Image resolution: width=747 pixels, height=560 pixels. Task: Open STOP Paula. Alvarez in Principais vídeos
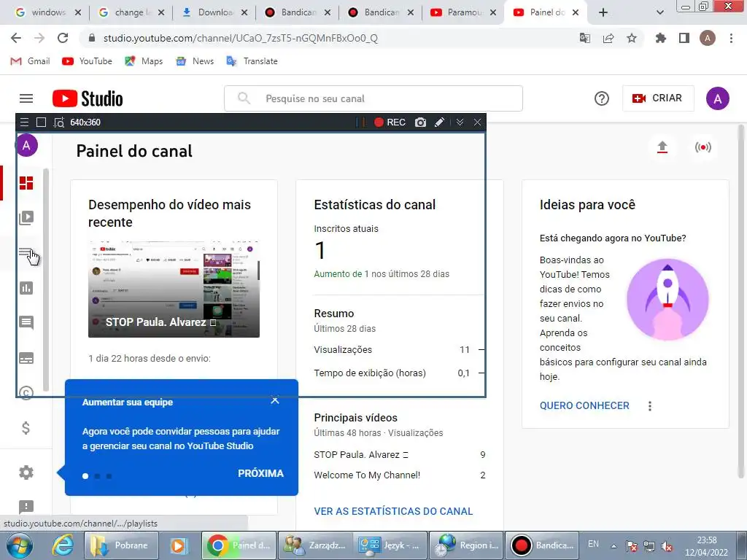pyautogui.click(x=360, y=455)
